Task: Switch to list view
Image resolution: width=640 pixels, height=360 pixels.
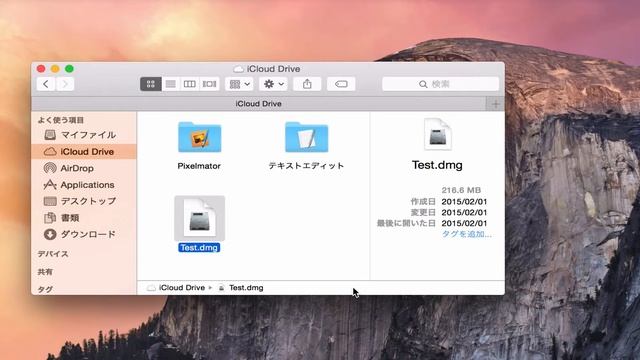Action: pyautogui.click(x=170, y=84)
